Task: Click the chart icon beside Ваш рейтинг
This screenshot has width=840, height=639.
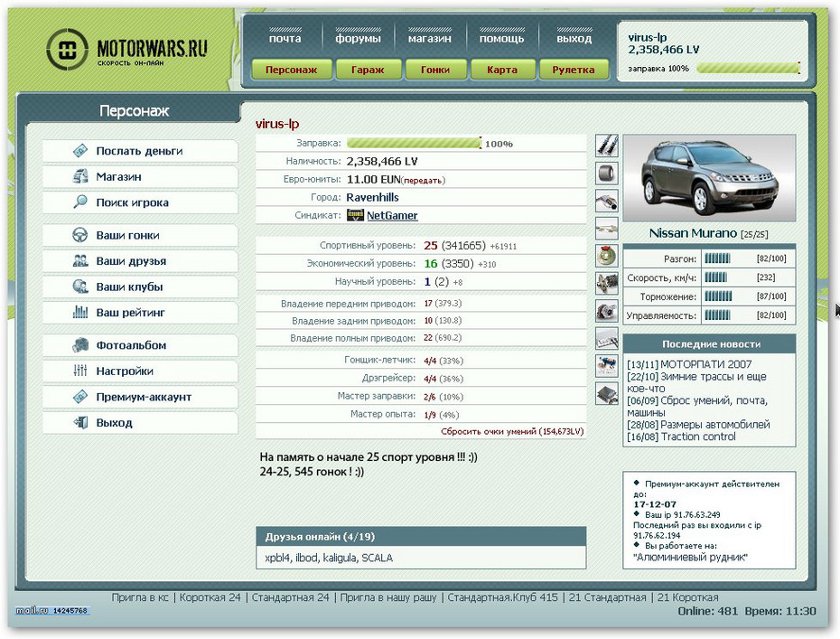Action: coord(80,312)
